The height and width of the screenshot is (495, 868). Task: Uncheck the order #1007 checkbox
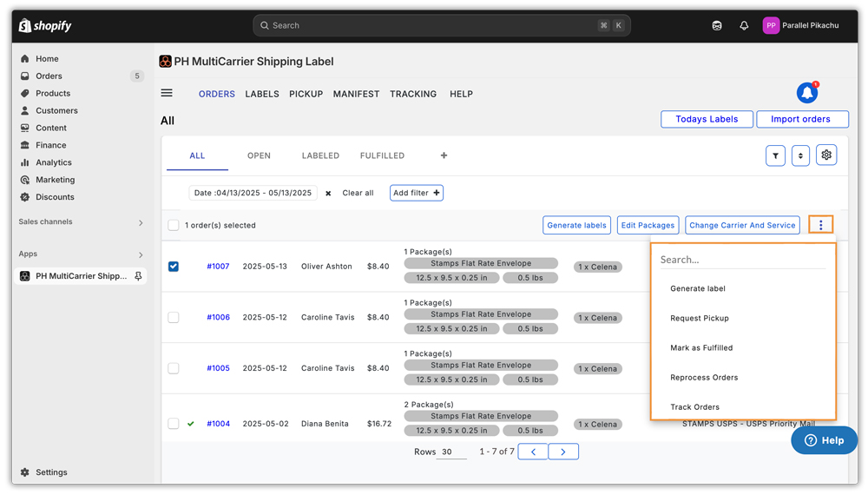174,267
